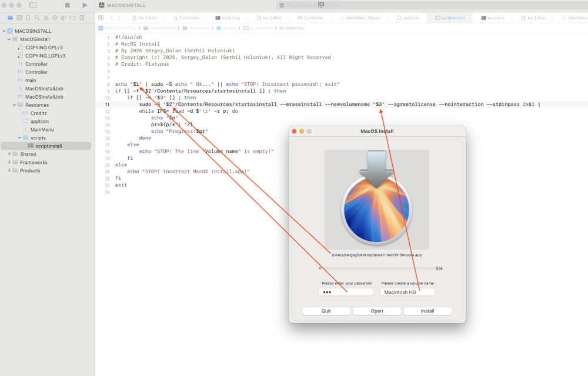The image size is (588, 376).
Task: Click the macOS Sequoia installer image
Action: 377,200
